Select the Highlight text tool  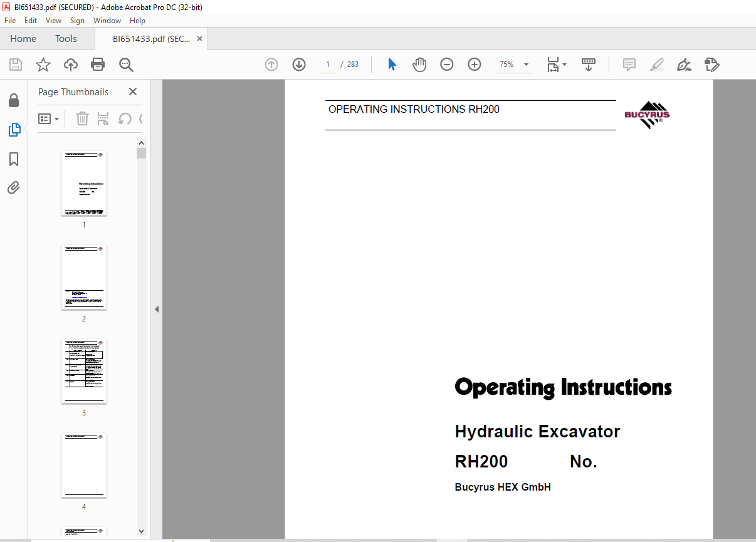tap(657, 65)
